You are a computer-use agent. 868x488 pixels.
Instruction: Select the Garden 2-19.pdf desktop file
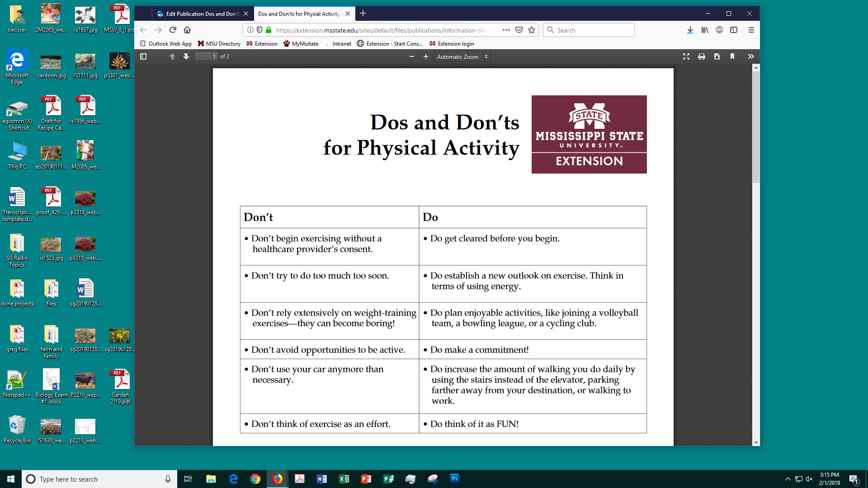120,387
